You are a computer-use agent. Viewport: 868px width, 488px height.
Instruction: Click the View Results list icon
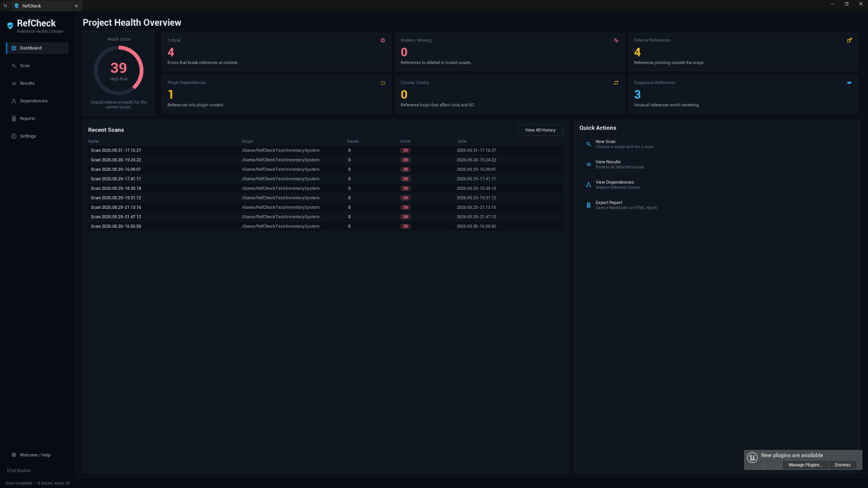(588, 164)
